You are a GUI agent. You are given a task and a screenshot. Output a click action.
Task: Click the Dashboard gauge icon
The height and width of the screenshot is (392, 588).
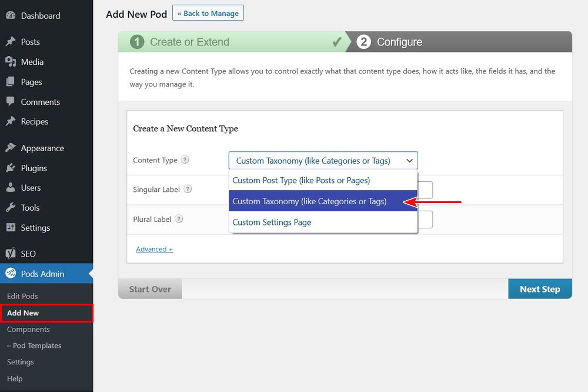pyautogui.click(x=11, y=15)
